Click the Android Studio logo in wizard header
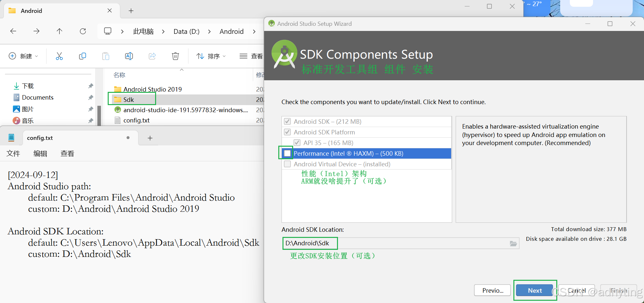 coord(284,54)
